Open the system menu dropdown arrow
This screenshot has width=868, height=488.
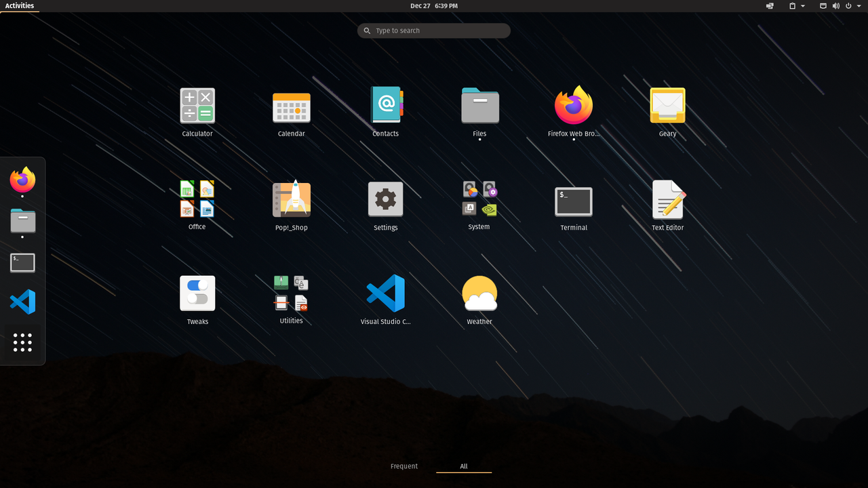(860, 5)
